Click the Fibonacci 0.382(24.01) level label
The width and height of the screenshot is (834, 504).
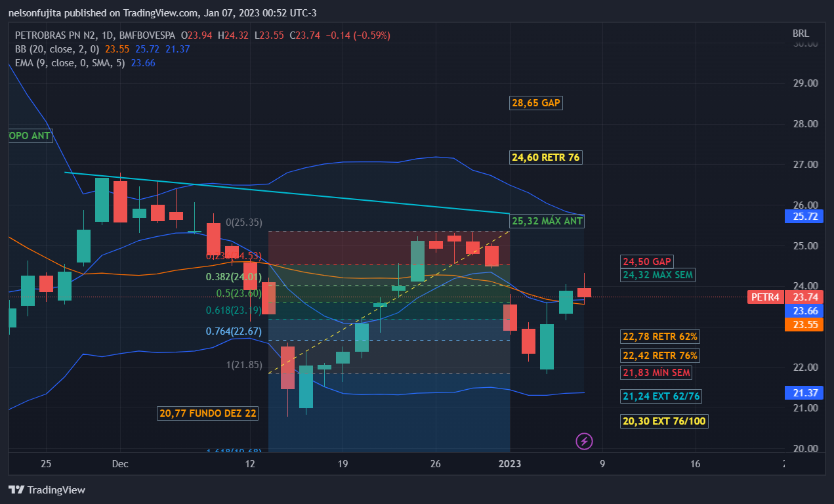[x=234, y=277]
